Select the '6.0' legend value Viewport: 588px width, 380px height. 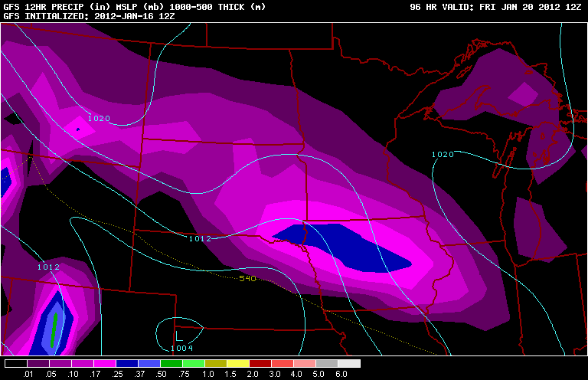point(341,375)
